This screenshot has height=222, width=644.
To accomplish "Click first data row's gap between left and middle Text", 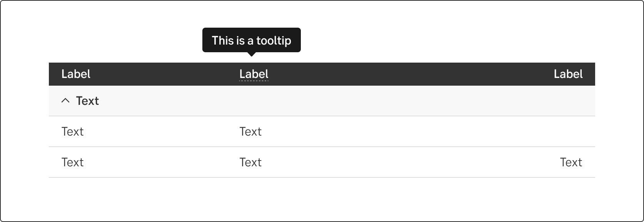I will (162, 131).
